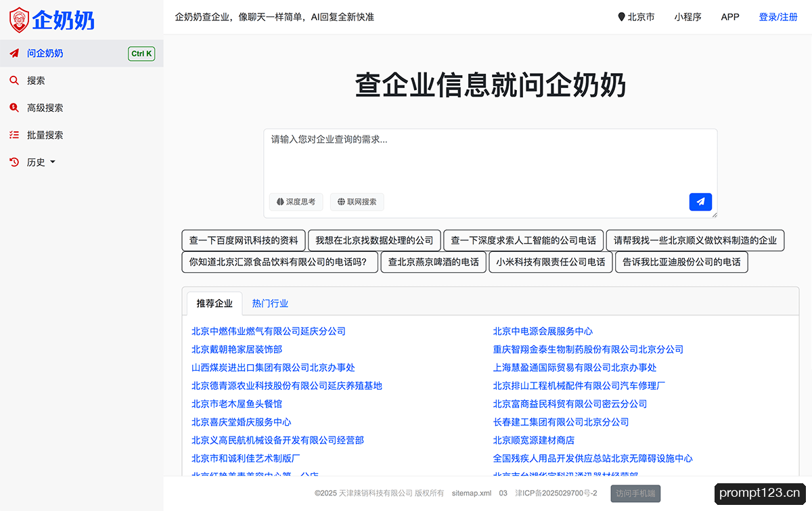Switch to the 热门行业 tab
Viewport: 812px width, 511px height.
pos(270,303)
